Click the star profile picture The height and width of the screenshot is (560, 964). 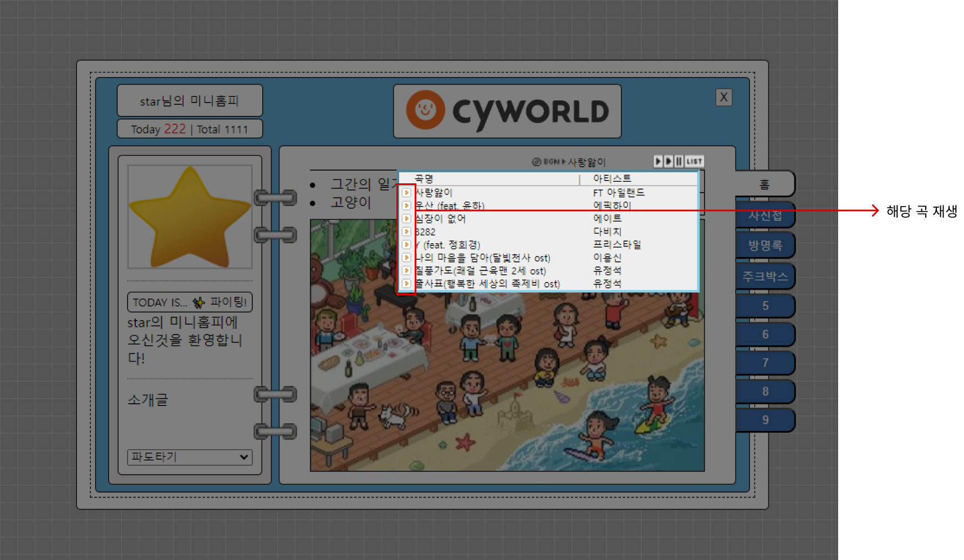[x=190, y=217]
